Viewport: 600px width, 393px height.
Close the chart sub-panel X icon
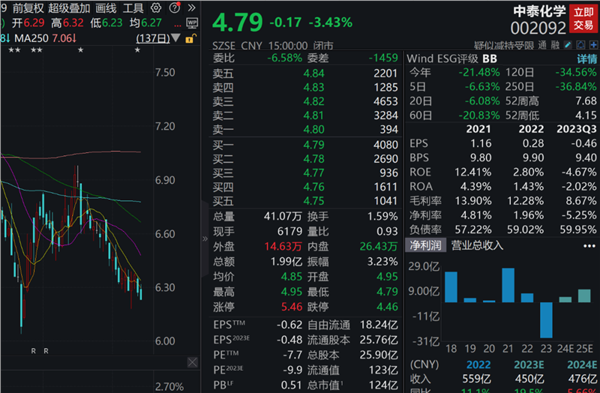(x=192, y=362)
